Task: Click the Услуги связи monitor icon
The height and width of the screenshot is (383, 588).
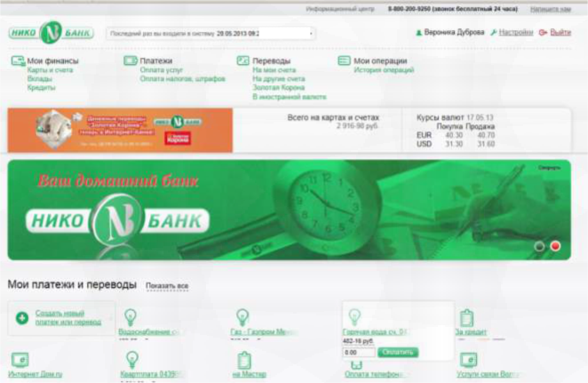Action: click(468, 359)
